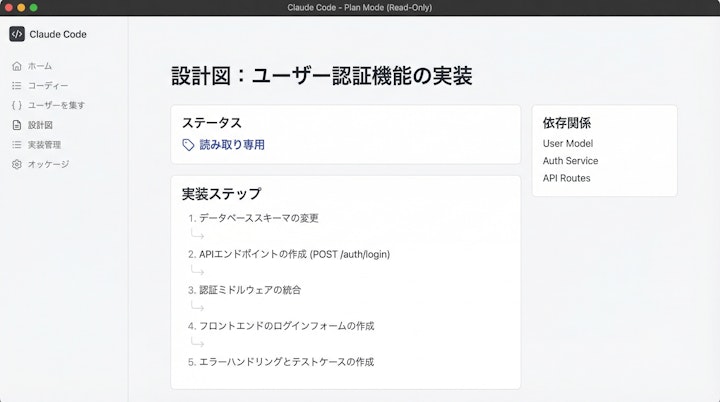Select the 設計図 sidebar item
The height and width of the screenshot is (402, 720).
coord(40,125)
